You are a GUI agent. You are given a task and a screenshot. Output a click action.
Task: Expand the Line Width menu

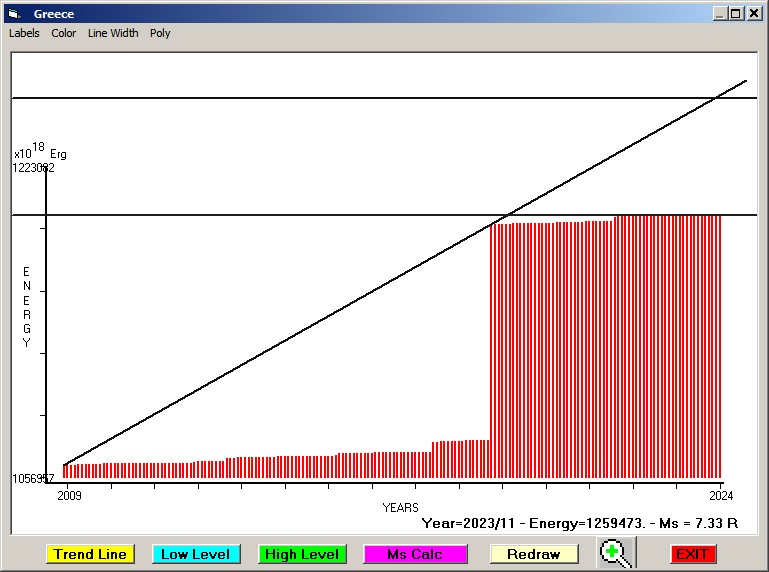pos(113,33)
